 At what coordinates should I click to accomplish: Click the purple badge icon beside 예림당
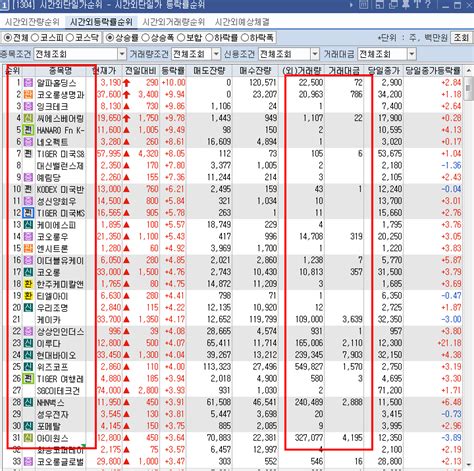click(28, 177)
